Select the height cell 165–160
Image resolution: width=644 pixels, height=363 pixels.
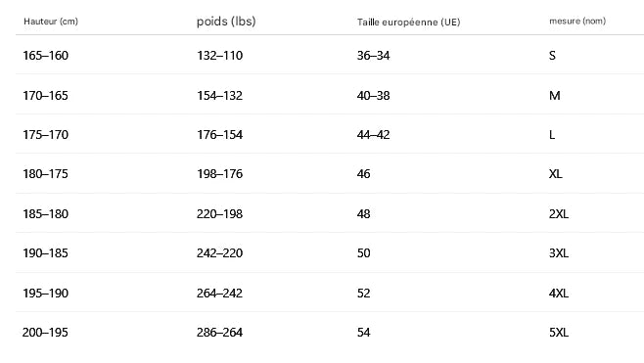click(46, 56)
